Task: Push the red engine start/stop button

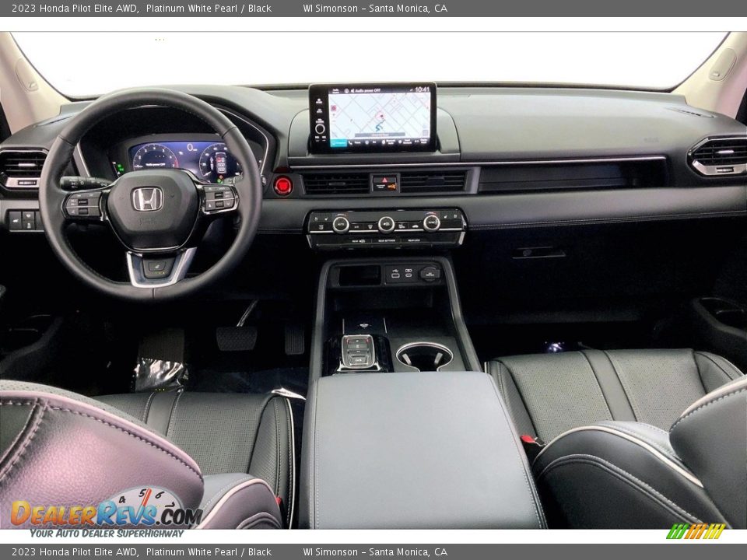Action: pos(283,186)
